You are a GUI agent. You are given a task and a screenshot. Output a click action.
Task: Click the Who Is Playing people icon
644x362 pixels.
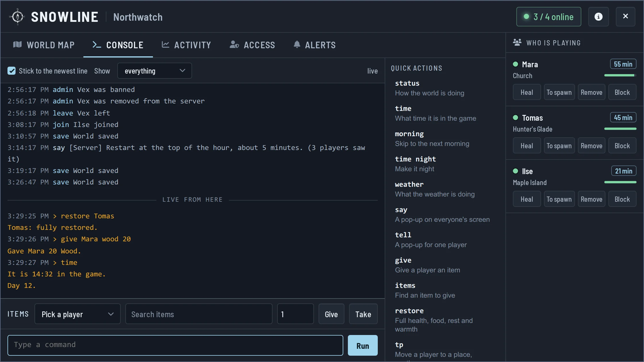pos(517,43)
